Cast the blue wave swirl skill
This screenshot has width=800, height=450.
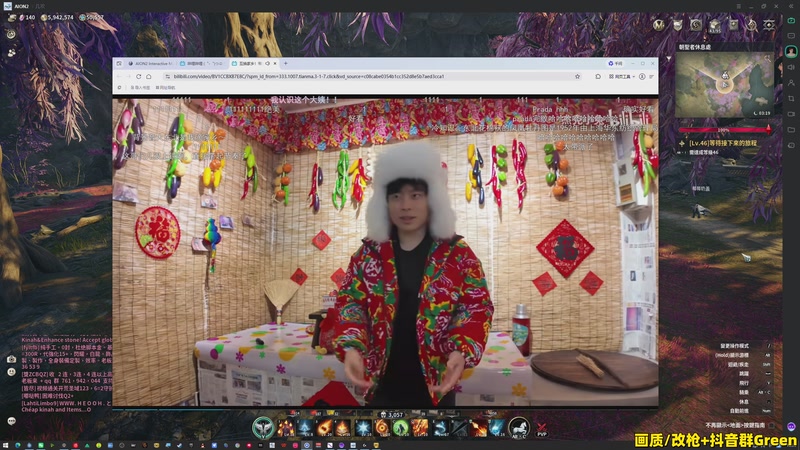pyautogui.click(x=440, y=428)
